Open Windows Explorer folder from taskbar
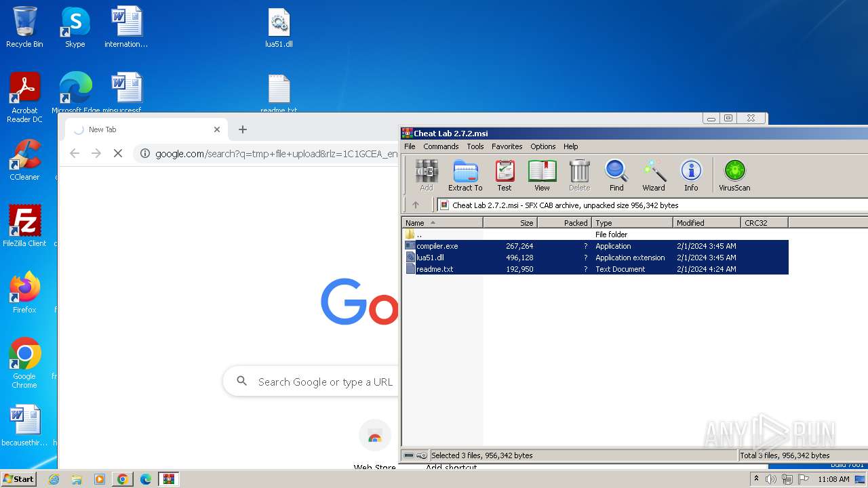This screenshot has height=488, width=868. pos(77,479)
